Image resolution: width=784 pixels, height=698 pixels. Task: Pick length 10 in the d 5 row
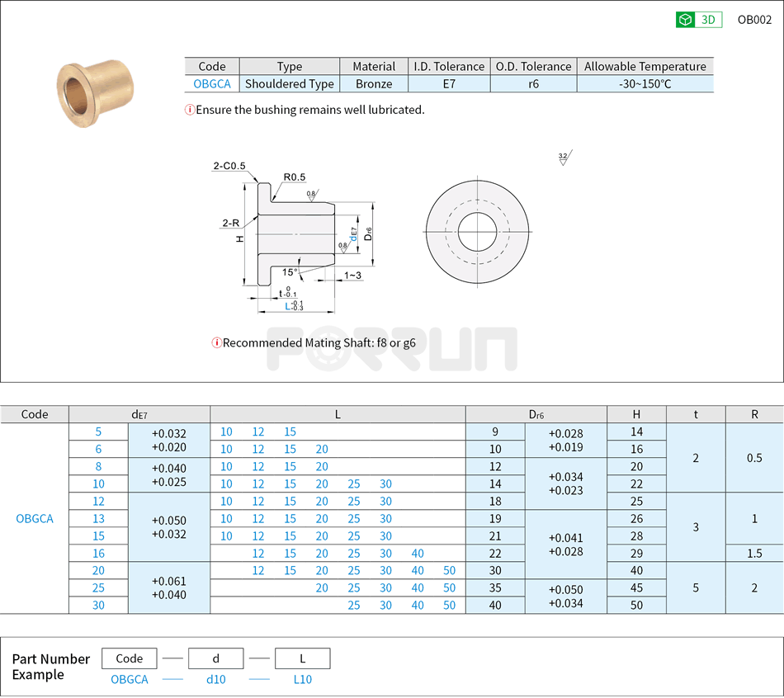[226, 432]
